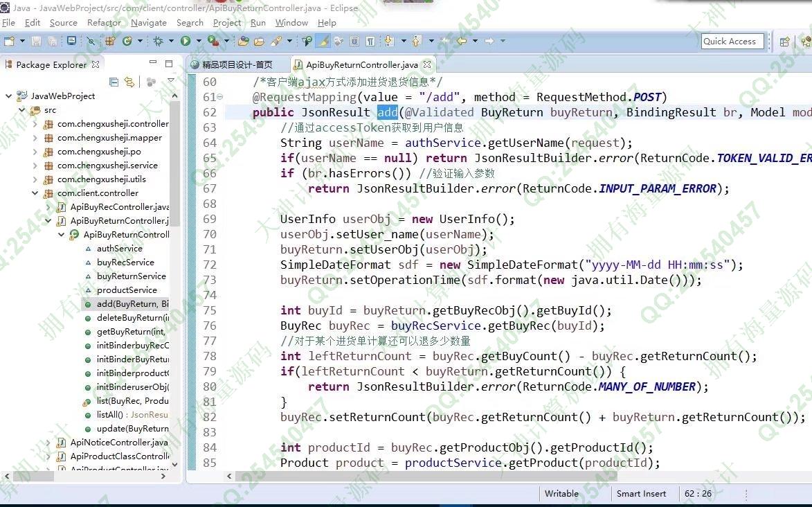
Task: Expand ApiBuyRecController.java node
Action: (x=48, y=207)
